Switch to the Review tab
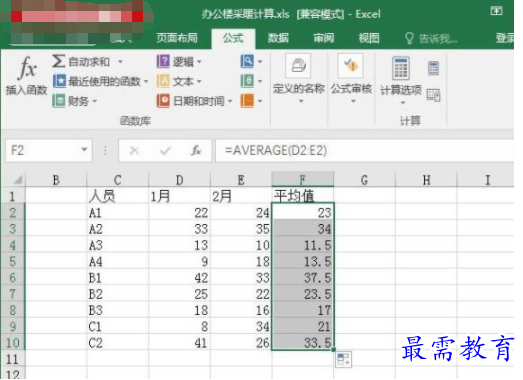523x380 pixels. point(324,38)
